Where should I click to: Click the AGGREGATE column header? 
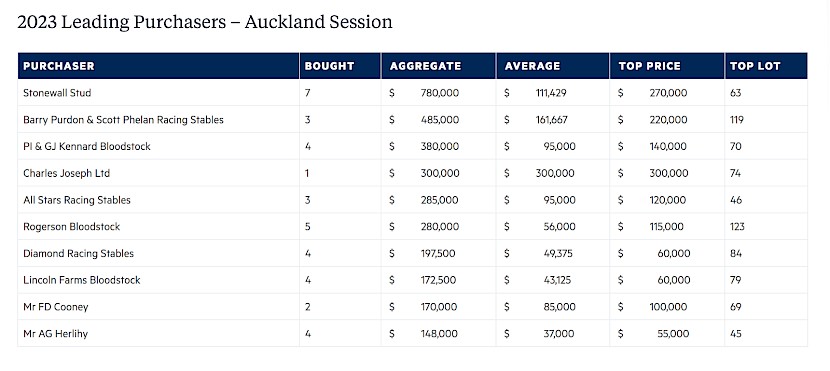coord(426,66)
